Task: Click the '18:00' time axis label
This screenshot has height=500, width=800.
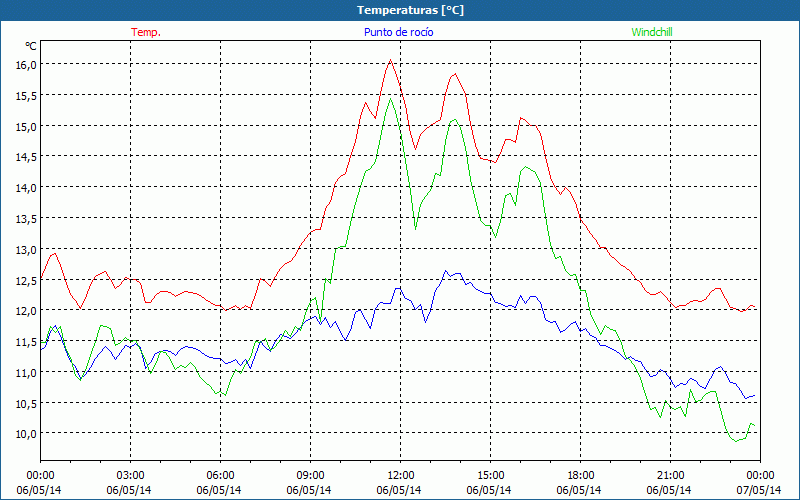Action: point(581,475)
